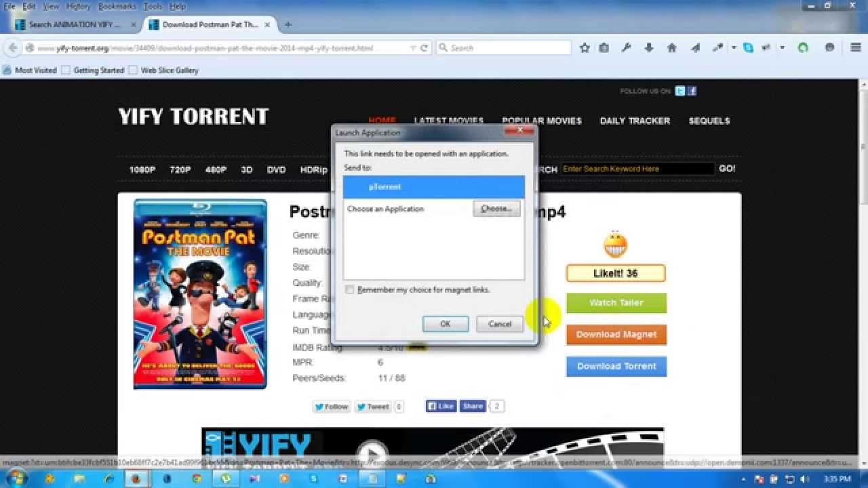Open the Help menu
Image resolution: width=868 pixels, height=488 pixels.
[178, 6]
